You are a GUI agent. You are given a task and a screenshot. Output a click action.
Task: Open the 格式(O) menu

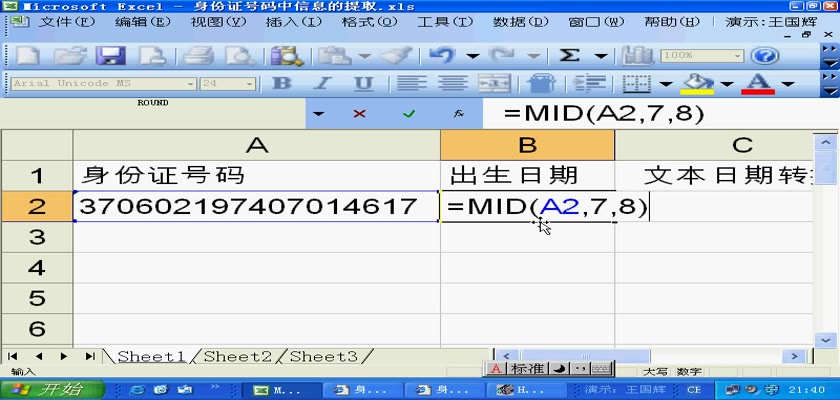click(x=366, y=21)
